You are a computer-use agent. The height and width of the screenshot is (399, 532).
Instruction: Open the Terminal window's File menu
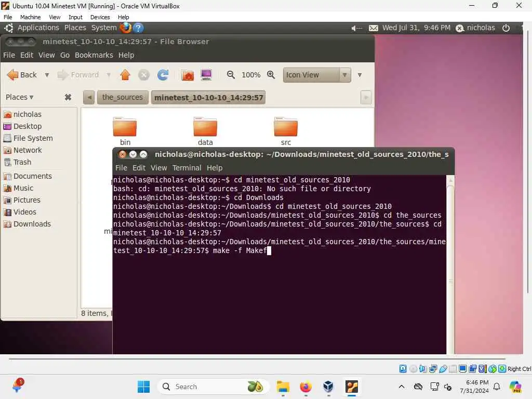tap(121, 168)
